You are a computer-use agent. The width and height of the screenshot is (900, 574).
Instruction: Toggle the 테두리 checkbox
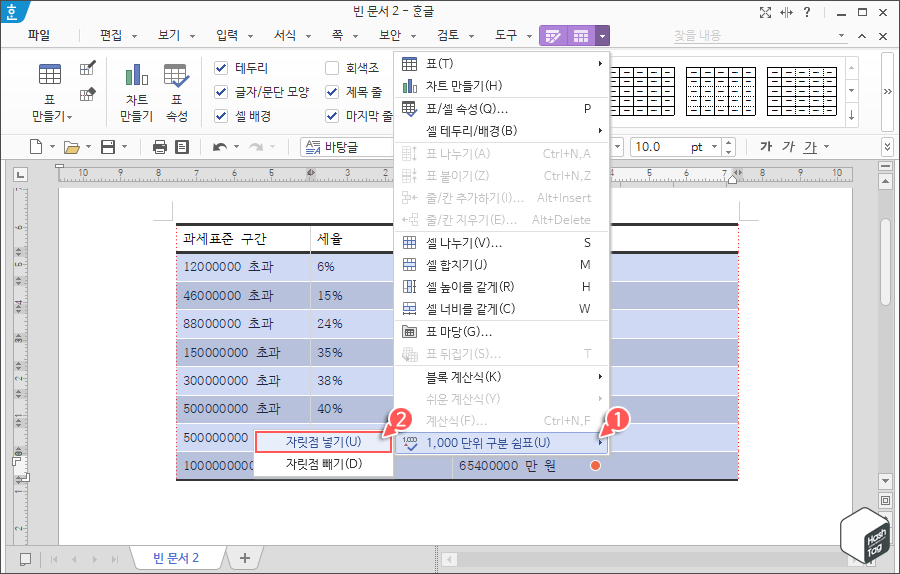click(221, 68)
